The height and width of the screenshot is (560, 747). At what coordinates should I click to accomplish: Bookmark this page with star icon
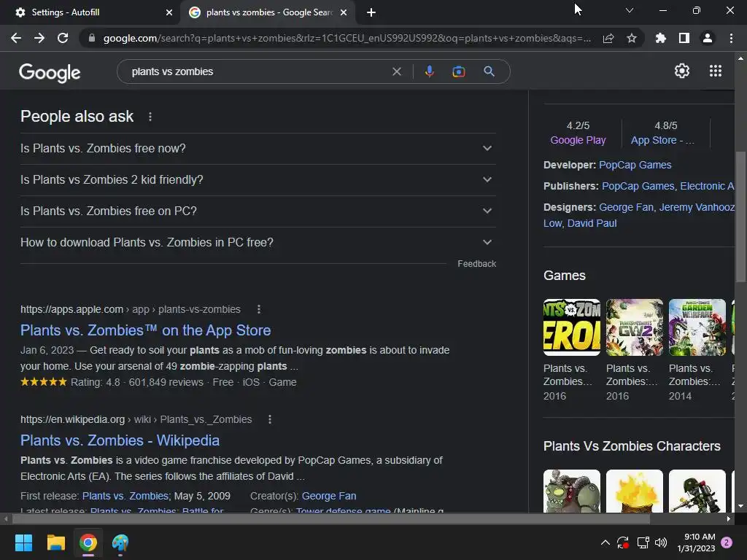(x=632, y=38)
